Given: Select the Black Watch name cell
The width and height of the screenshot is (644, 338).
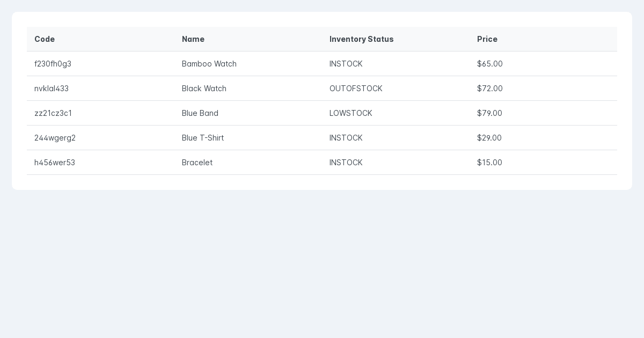Looking at the screenshot, I should (248, 89).
